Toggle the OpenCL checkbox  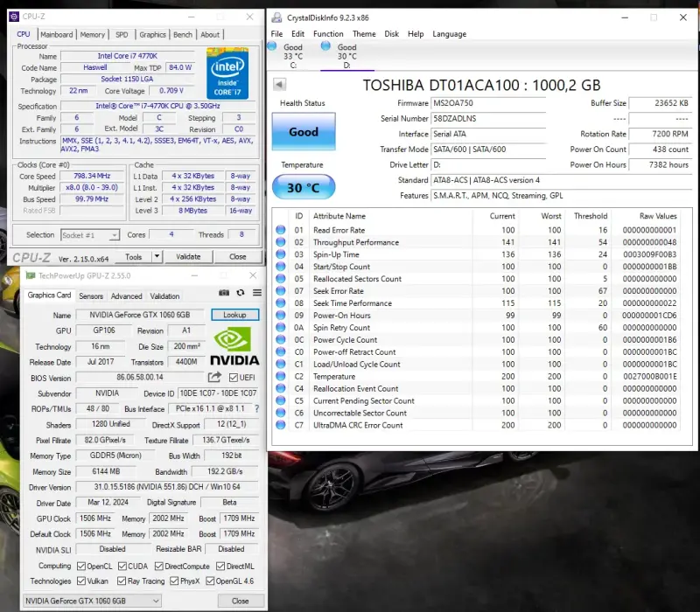click(81, 566)
